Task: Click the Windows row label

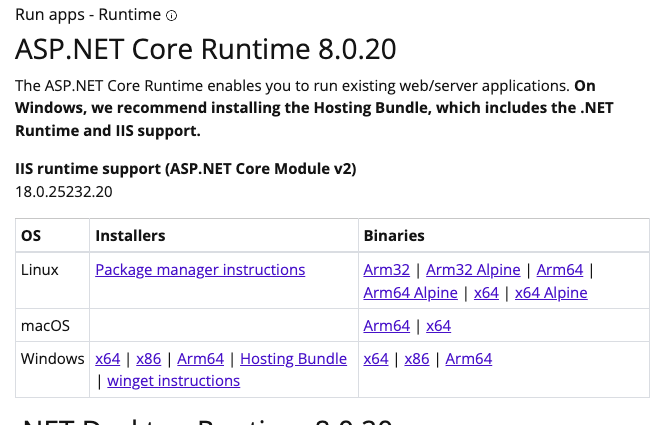Action: tap(52, 359)
